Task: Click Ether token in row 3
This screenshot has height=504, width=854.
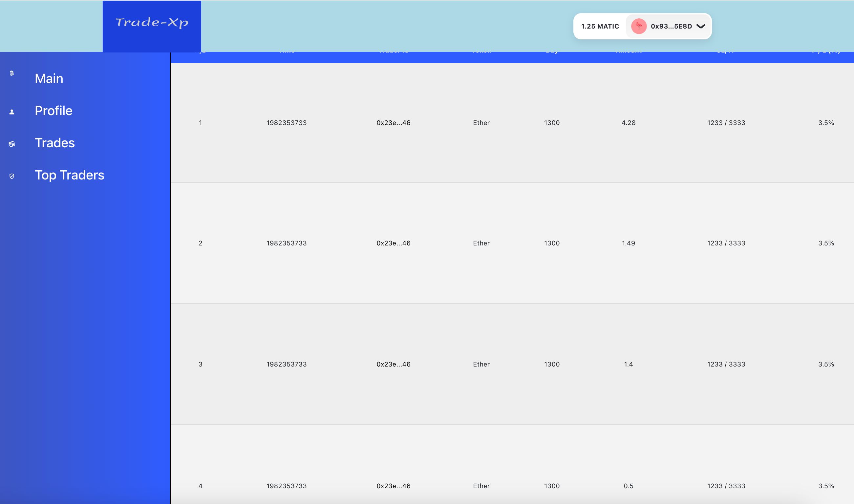Action: pyautogui.click(x=481, y=364)
